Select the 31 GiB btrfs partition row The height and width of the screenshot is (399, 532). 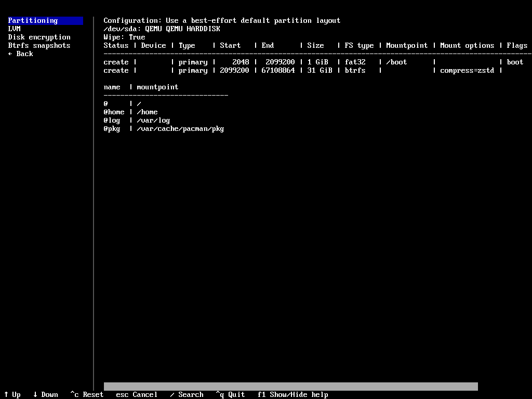click(x=260, y=70)
